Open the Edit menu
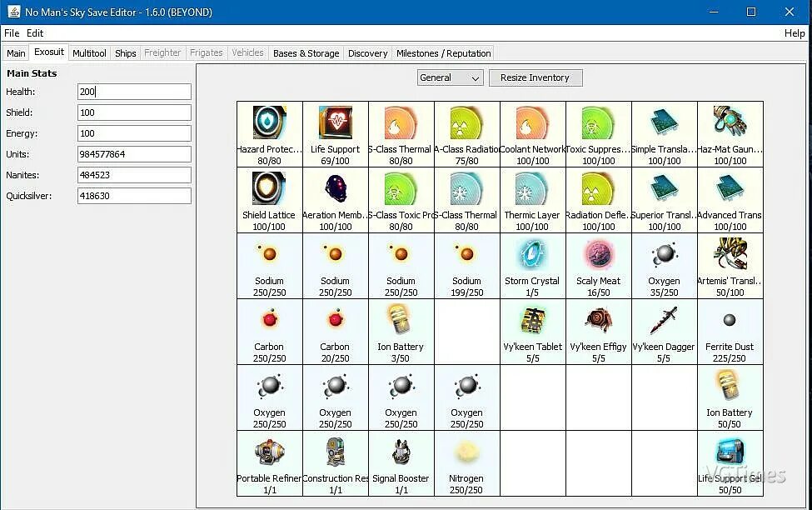Screen dimensions: 812x510 tap(35, 33)
